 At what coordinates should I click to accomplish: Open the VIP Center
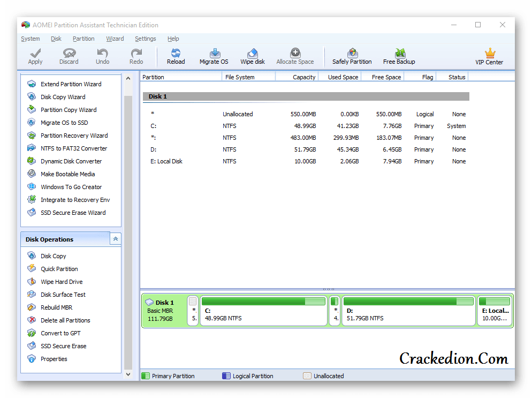[489, 57]
